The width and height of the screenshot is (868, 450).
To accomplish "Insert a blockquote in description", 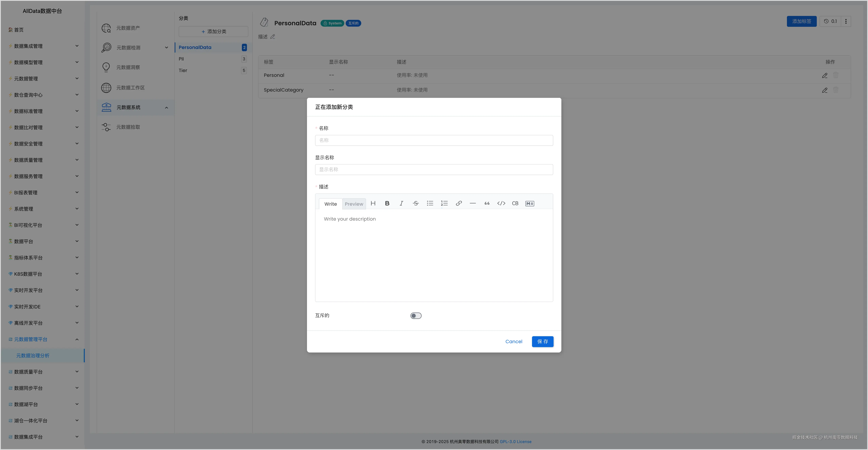I will pyautogui.click(x=487, y=203).
